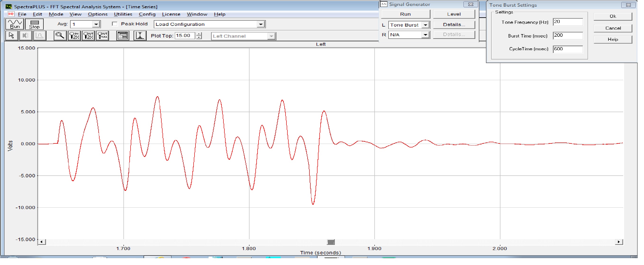This screenshot has width=644, height=265.
Task: Click the Burst Time (msec) input field
Action: coord(568,36)
